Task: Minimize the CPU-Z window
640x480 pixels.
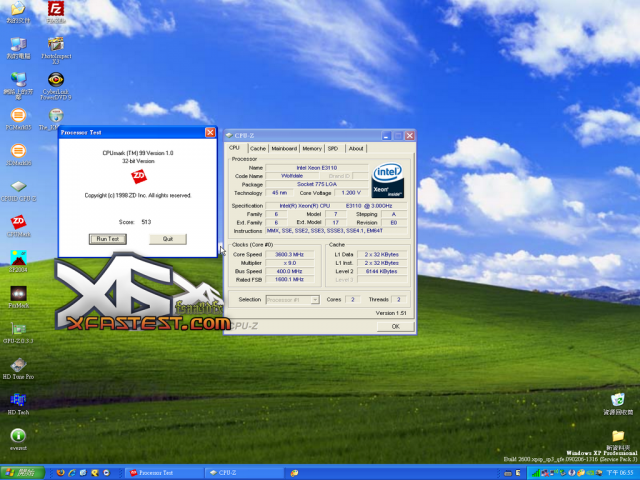Action: [x=386, y=136]
